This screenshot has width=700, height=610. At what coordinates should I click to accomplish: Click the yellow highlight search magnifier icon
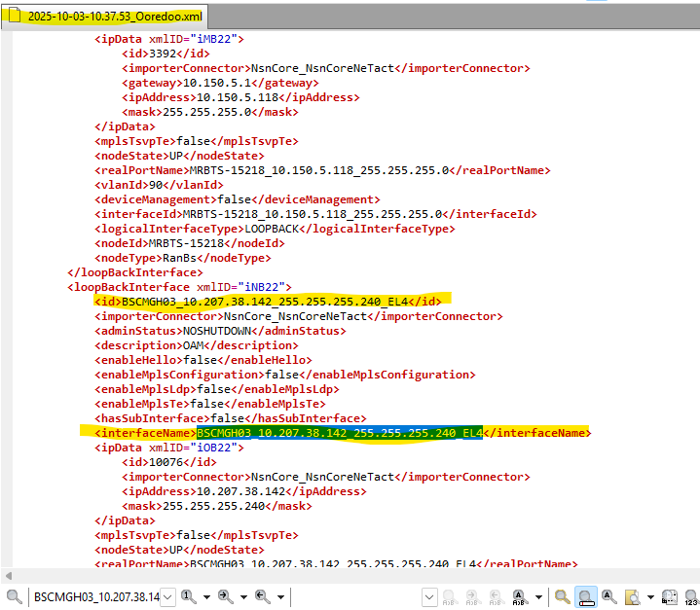click(562, 596)
